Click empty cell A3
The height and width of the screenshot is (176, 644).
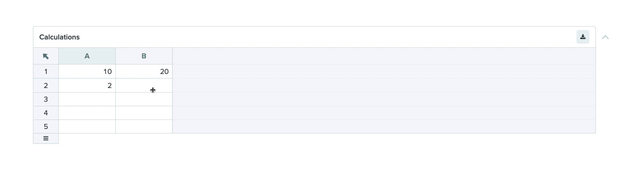[87, 99]
